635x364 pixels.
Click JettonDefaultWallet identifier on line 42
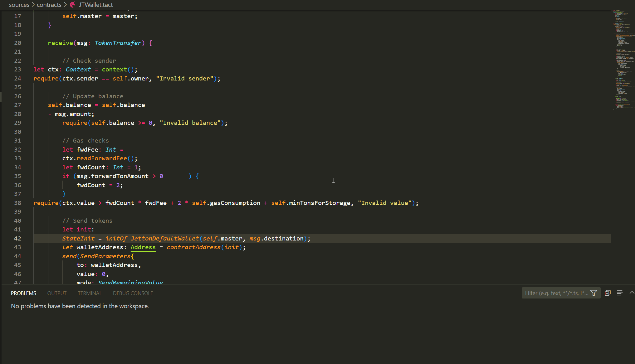click(165, 239)
